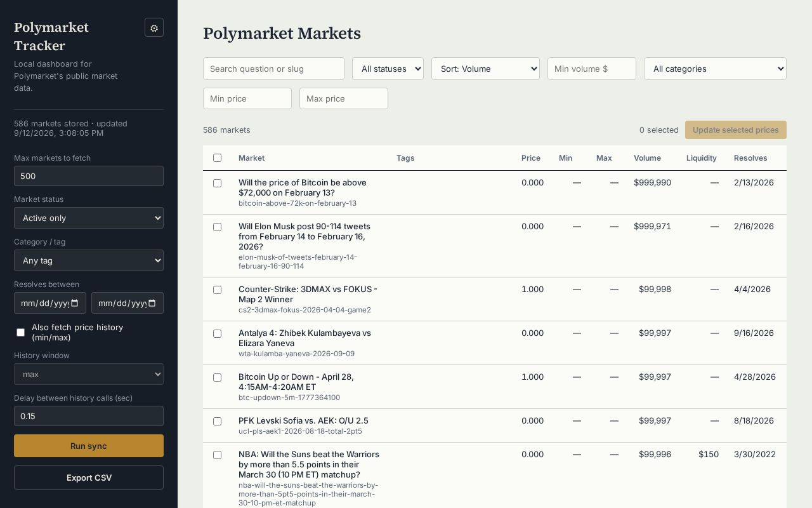Image resolution: width=812 pixels, height=508 pixels.
Task: Click the Delay between history calls field
Action: tap(89, 416)
